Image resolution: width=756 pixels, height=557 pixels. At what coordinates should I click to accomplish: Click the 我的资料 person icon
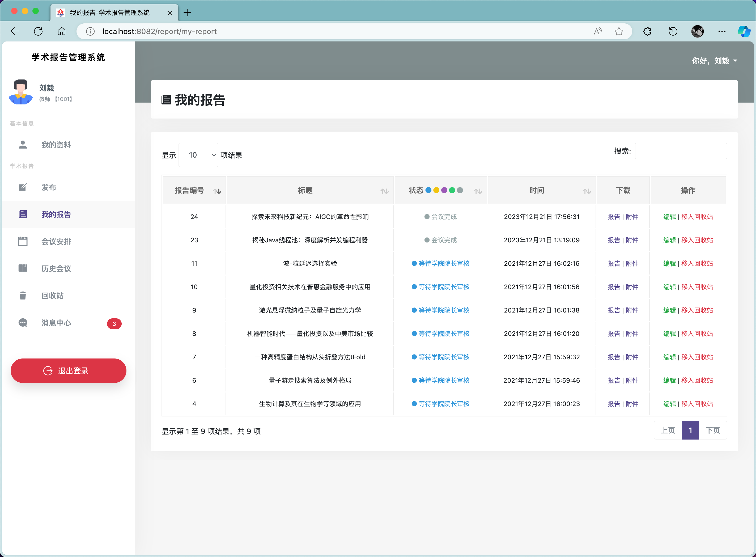coord(23,145)
